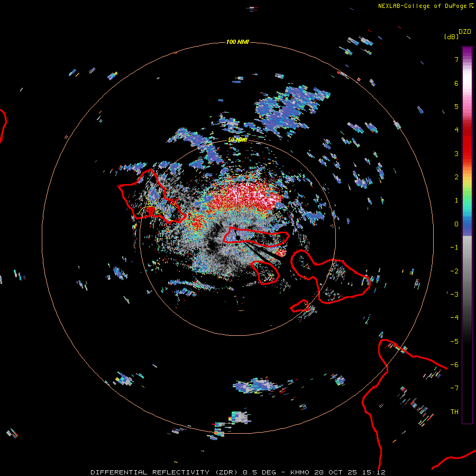The image size is (476, 476).
Task: Click the DZD colorbar title
Action: coord(464,32)
